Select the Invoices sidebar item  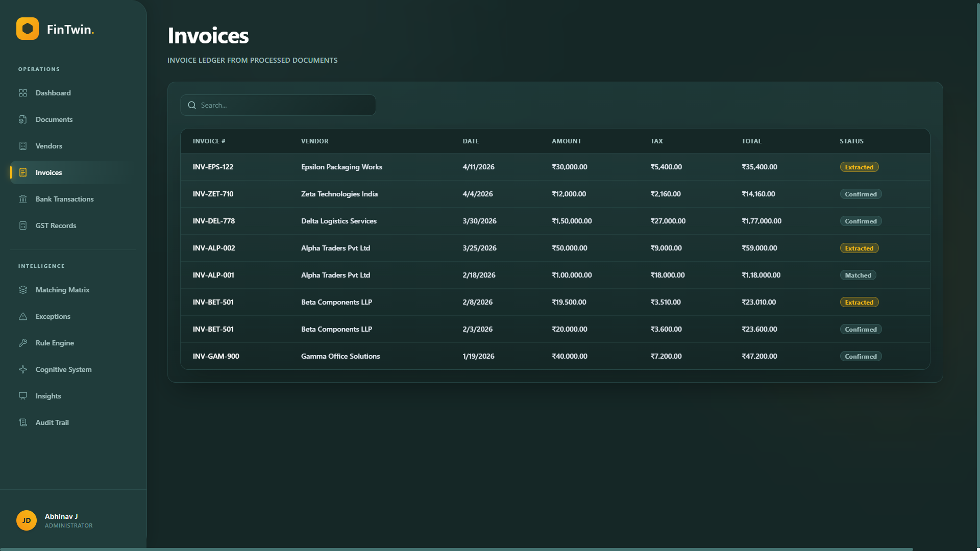coord(49,172)
